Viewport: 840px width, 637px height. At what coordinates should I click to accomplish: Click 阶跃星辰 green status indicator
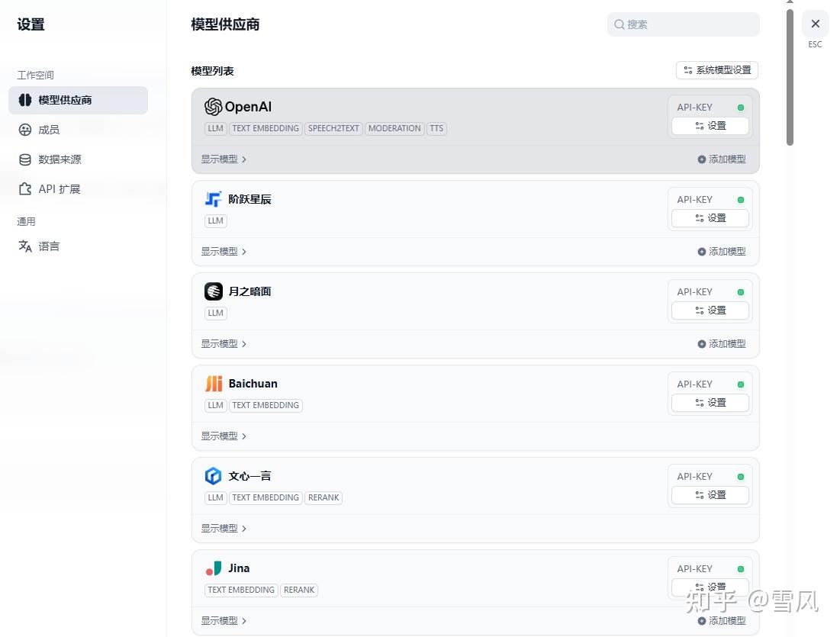click(x=741, y=200)
